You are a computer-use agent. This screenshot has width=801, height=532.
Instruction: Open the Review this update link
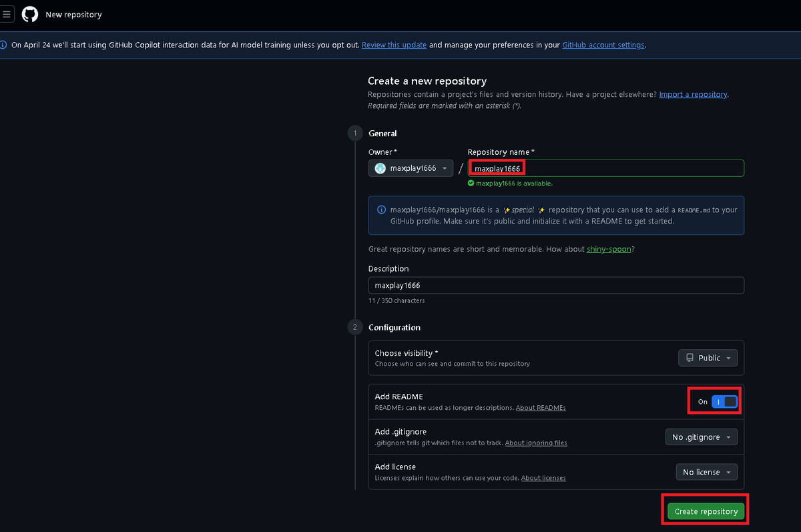point(394,45)
